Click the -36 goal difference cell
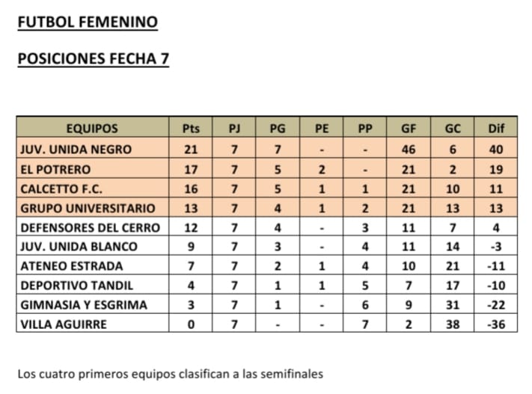The height and width of the screenshot is (394, 532). point(496,324)
